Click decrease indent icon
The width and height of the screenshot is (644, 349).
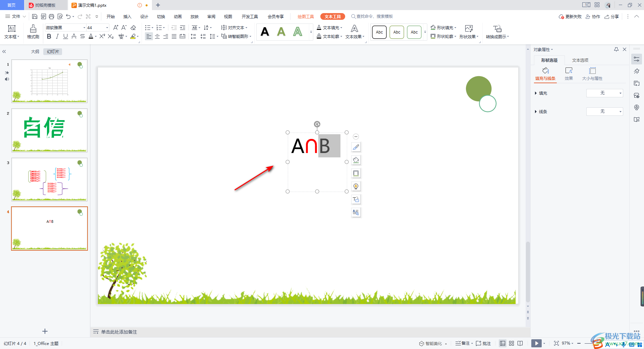point(174,28)
